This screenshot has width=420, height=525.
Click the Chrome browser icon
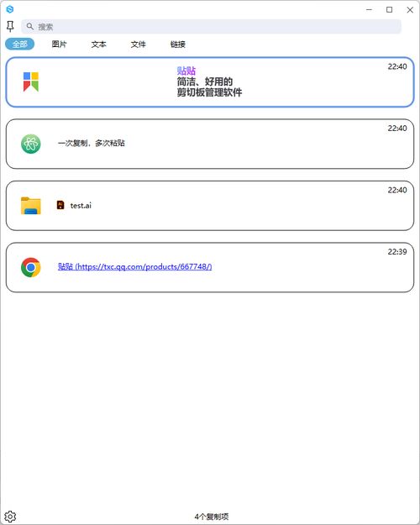(31, 267)
